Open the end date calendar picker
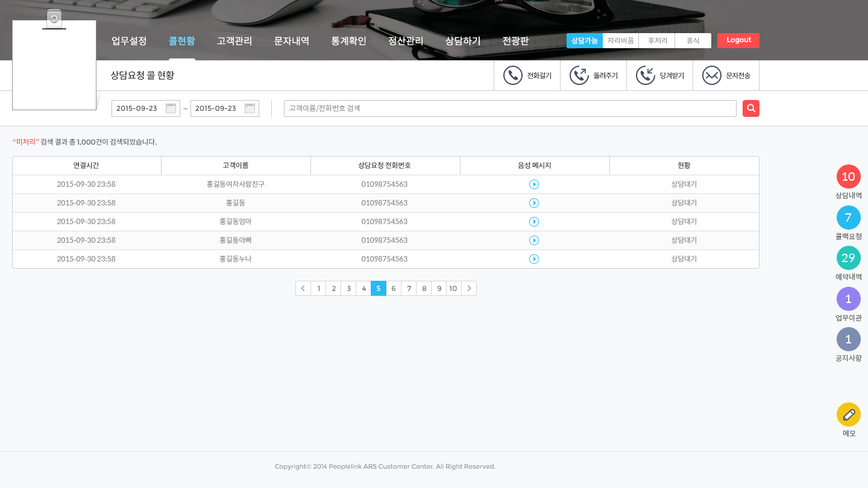This screenshot has height=488, width=868. pyautogui.click(x=250, y=108)
